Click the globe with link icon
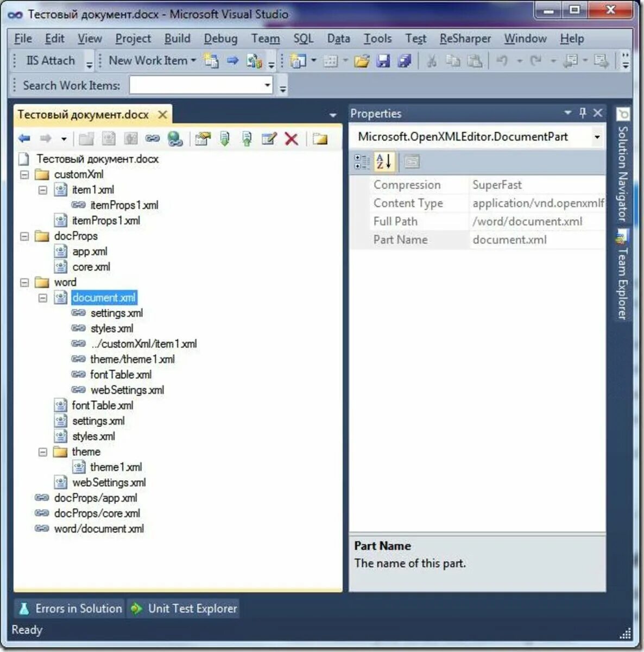 point(175,139)
